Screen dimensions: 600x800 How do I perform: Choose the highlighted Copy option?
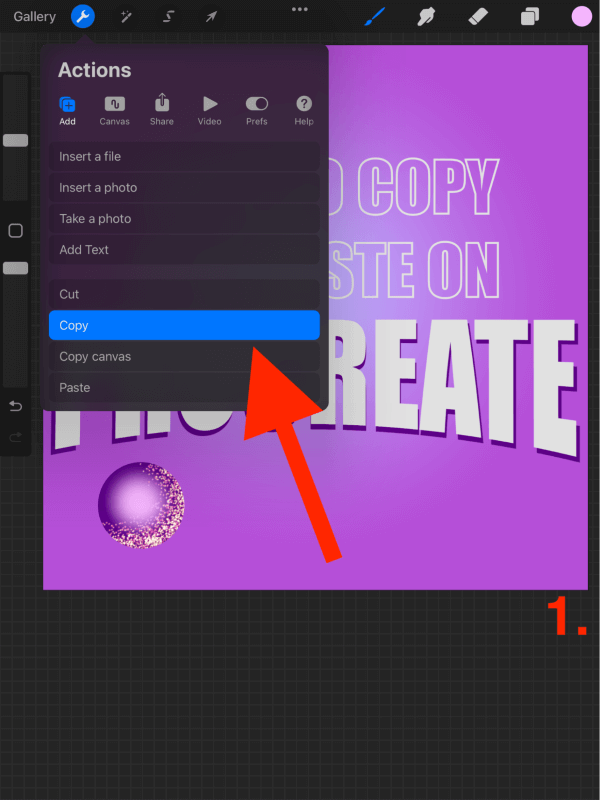(184, 325)
